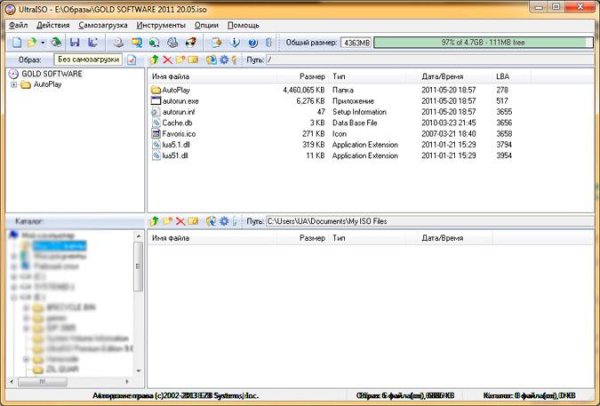Screen dimensions: 600x406
Task: Open the Инструменты menu
Action: click(161, 25)
